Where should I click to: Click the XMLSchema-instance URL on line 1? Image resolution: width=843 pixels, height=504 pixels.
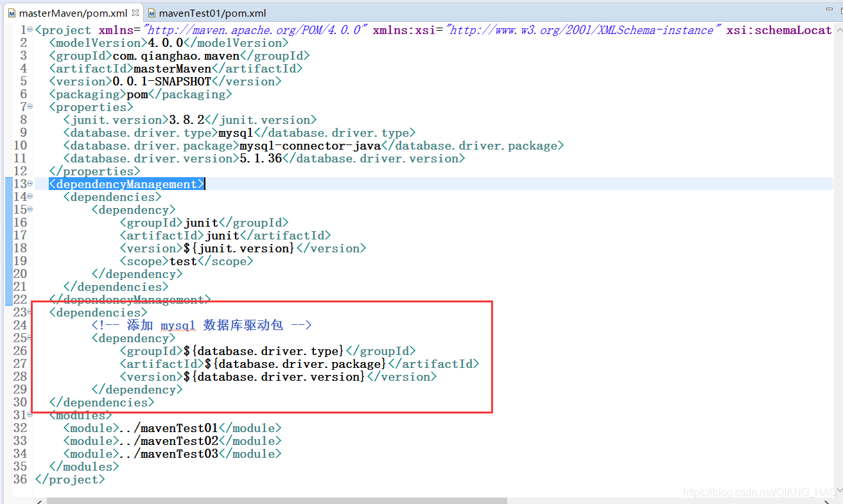[583, 30]
